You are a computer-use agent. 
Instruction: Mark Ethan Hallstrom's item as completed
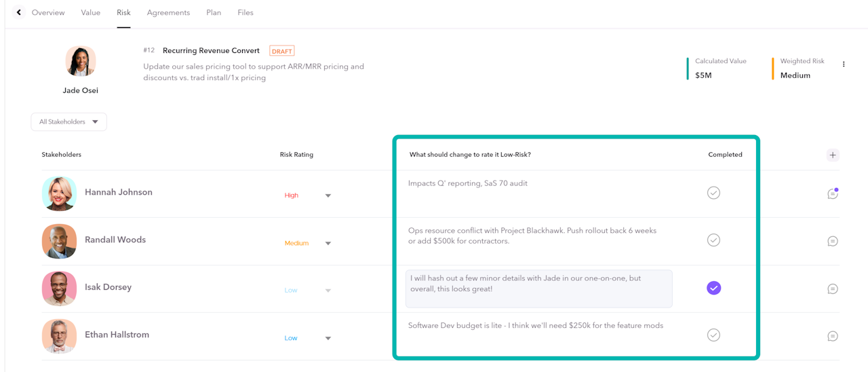pos(713,335)
